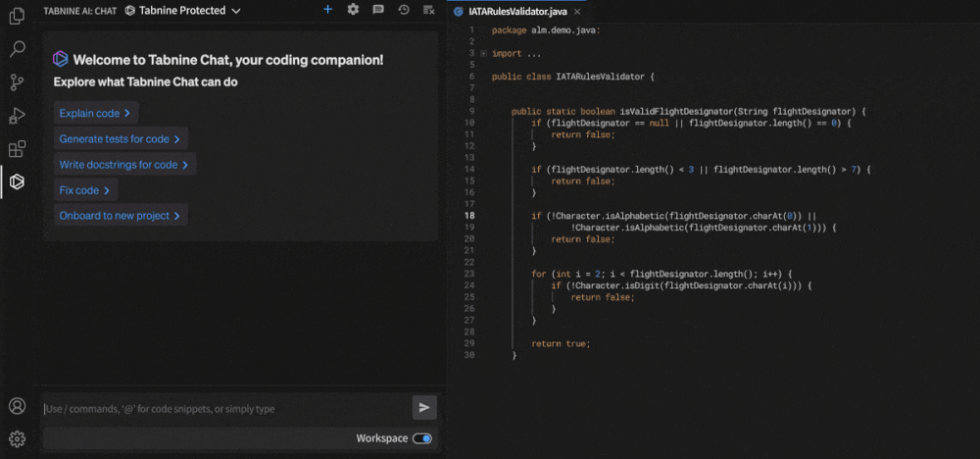Select the Fix code suggestion

pos(84,190)
